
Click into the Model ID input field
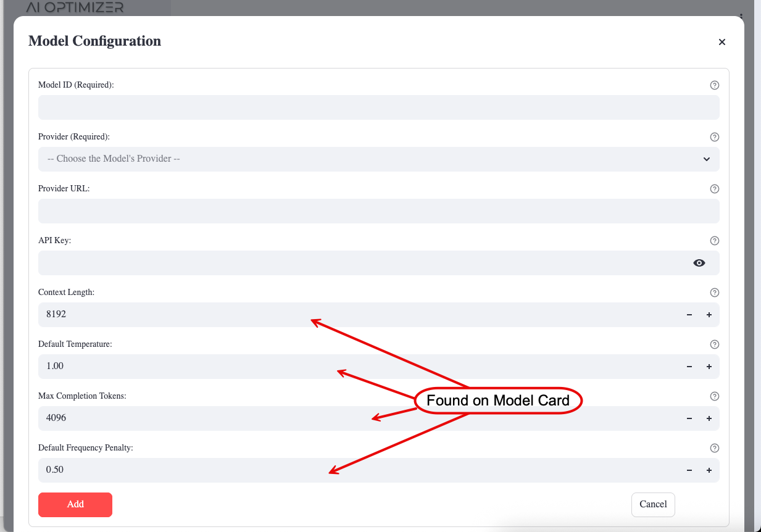[x=378, y=107]
